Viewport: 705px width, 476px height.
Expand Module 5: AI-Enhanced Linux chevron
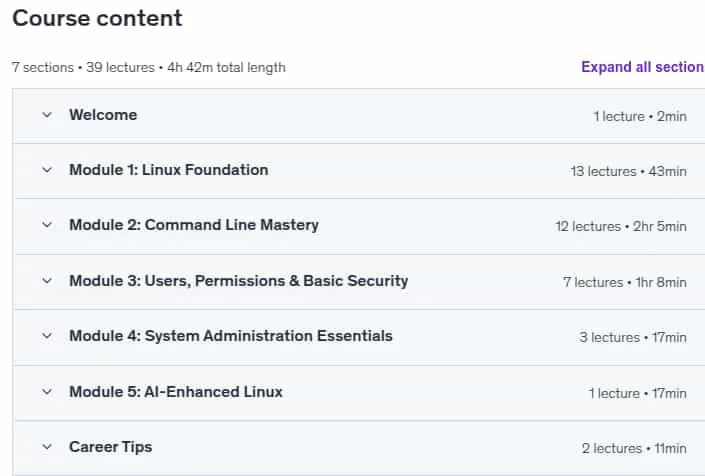pos(47,392)
